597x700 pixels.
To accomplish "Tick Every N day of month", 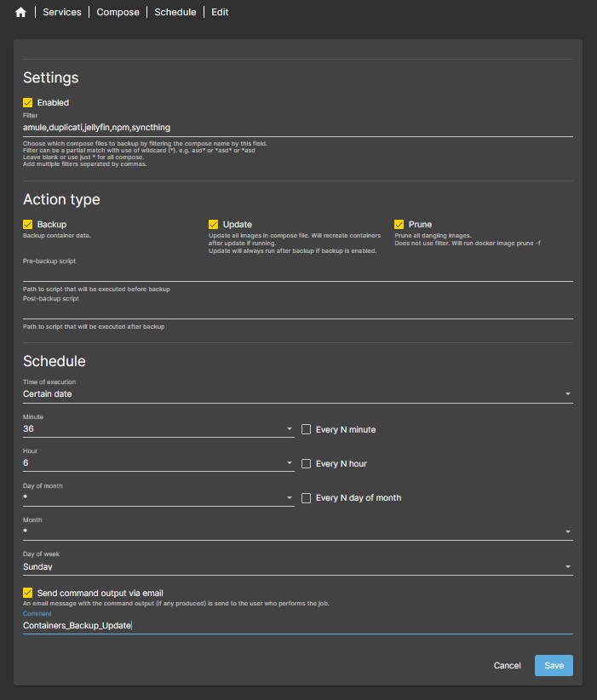I will pyautogui.click(x=307, y=498).
